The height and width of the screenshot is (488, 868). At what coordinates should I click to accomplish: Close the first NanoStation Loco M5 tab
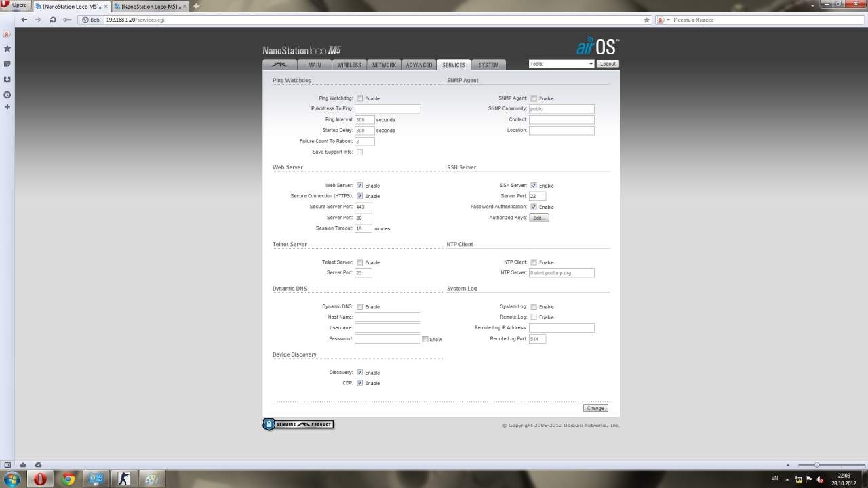pos(106,6)
